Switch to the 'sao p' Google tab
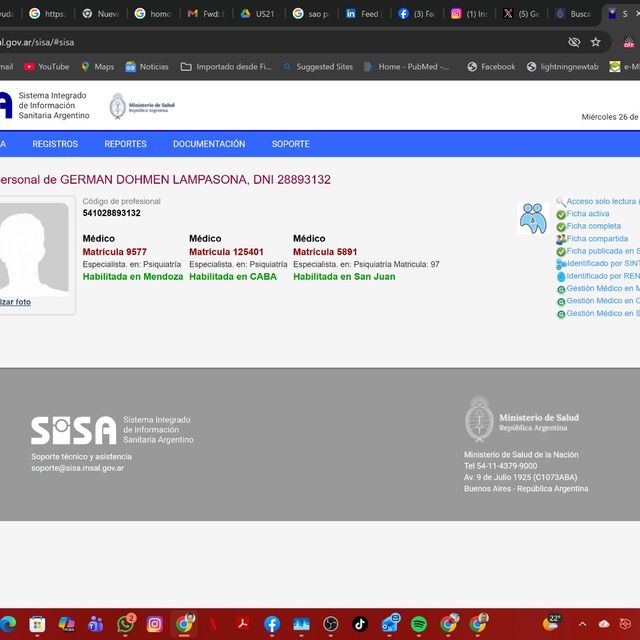The width and height of the screenshot is (640, 640). coord(311,14)
